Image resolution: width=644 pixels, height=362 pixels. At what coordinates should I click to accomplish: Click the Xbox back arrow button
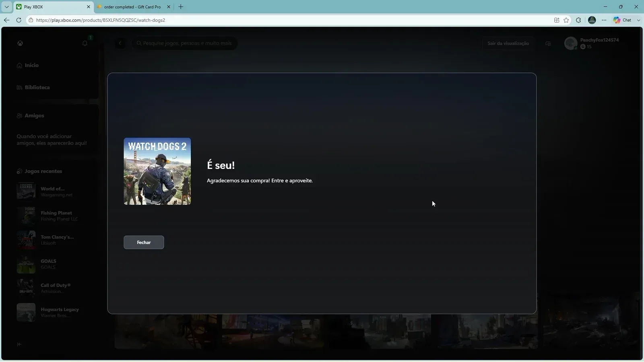pyautogui.click(x=120, y=43)
